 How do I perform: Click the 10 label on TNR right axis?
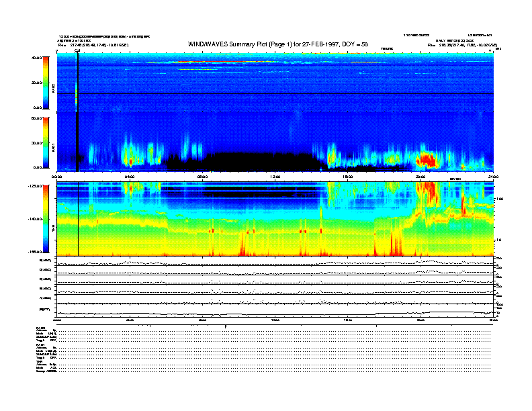click(x=499, y=240)
